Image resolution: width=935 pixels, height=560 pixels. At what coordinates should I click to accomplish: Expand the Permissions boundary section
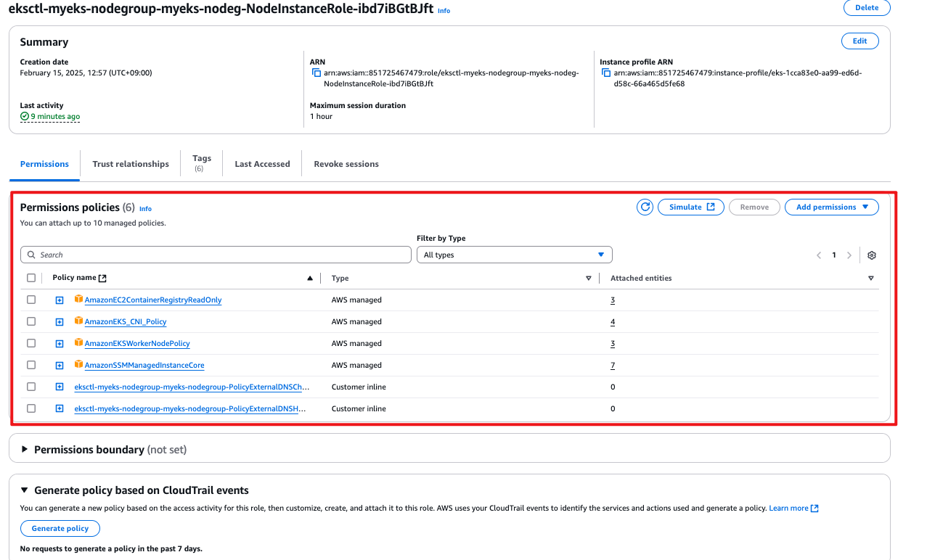(x=25, y=450)
